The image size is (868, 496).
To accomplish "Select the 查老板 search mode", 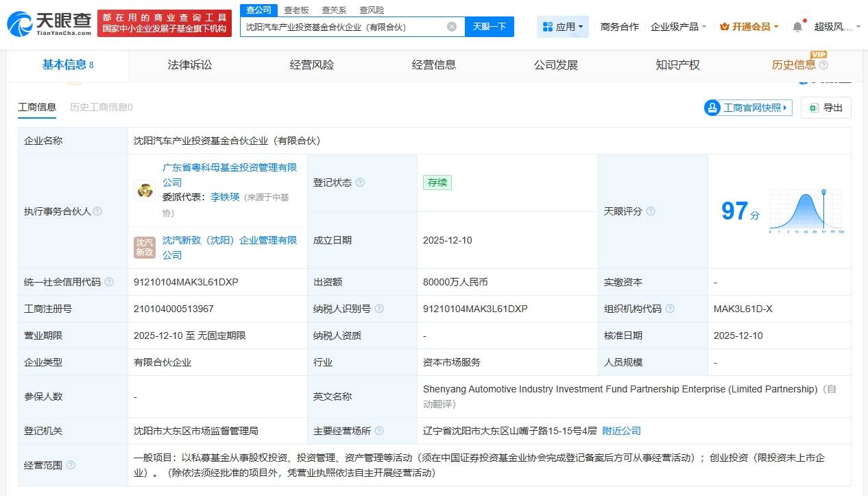I will pyautogui.click(x=296, y=10).
